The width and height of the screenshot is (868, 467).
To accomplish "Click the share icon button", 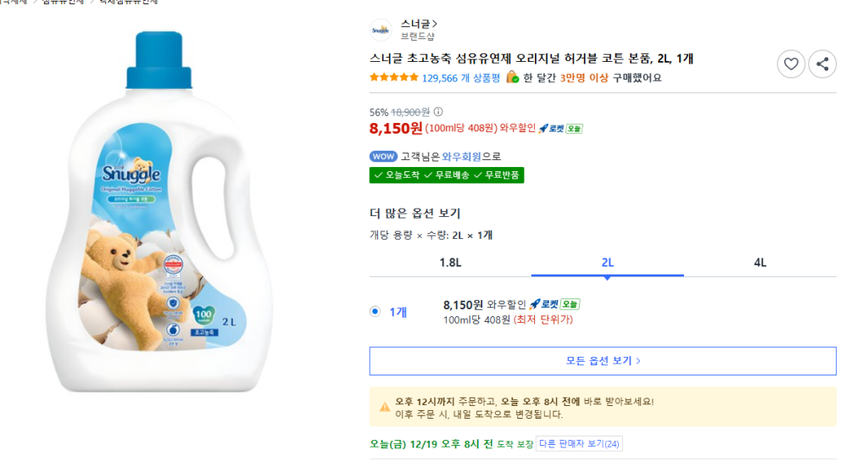I will [822, 64].
